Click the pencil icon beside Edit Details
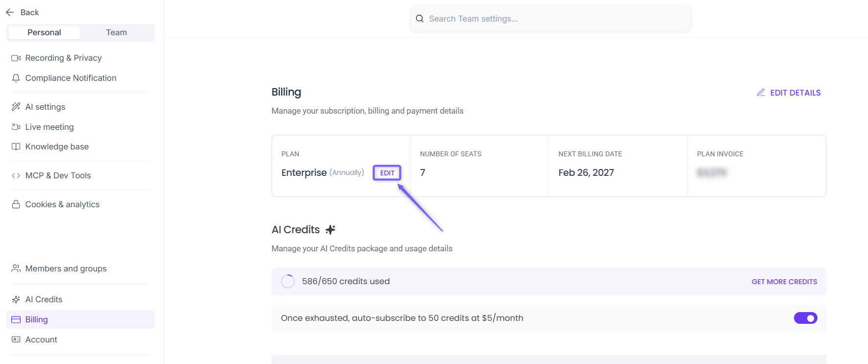The width and height of the screenshot is (868, 364). tap(761, 93)
